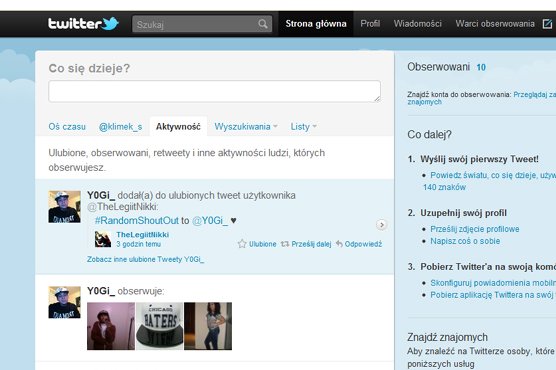Click the Ulubione favorite text
The image size is (556, 370).
(x=262, y=244)
